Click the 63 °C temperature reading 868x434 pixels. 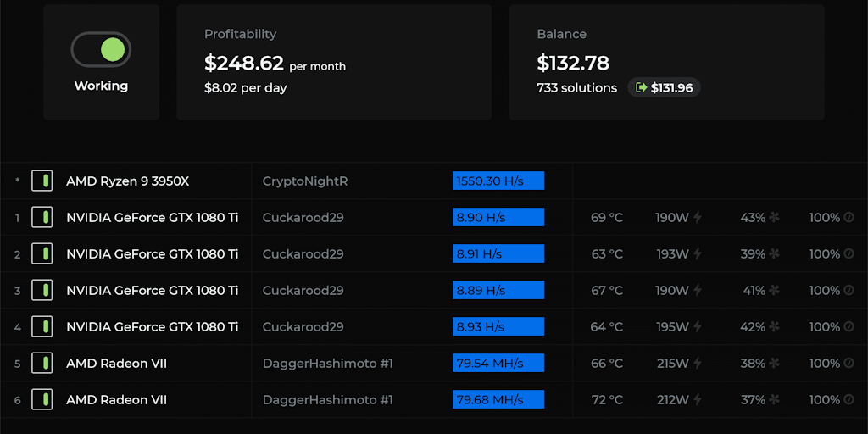coord(607,254)
